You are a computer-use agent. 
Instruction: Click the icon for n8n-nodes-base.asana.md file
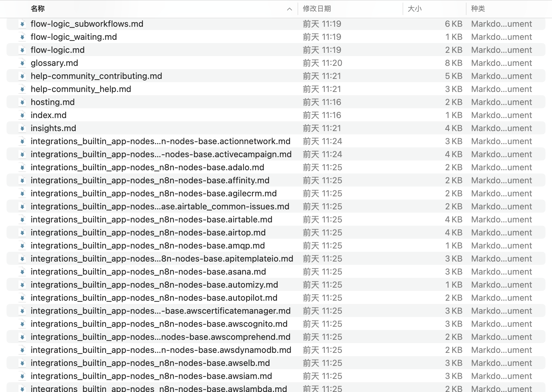(x=22, y=272)
